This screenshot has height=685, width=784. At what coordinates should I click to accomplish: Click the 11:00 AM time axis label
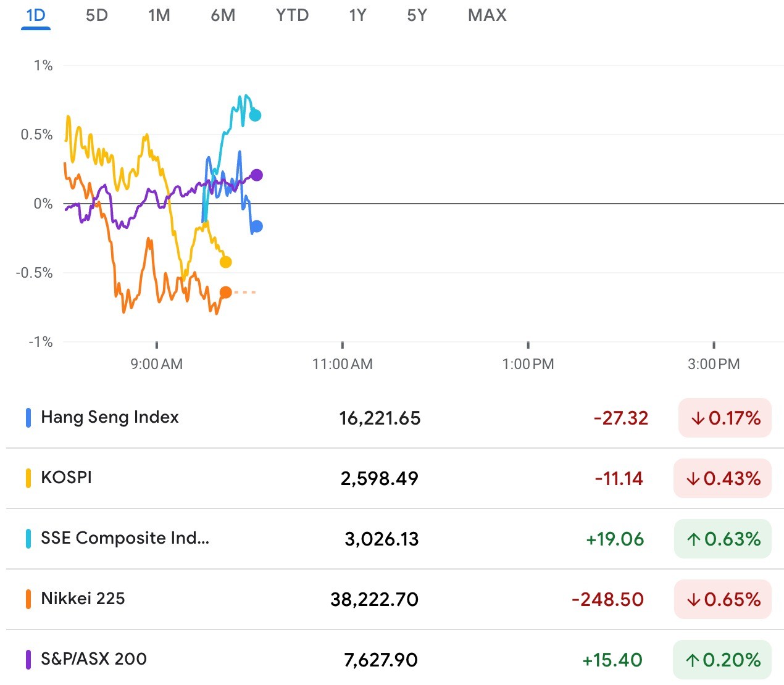click(x=343, y=364)
